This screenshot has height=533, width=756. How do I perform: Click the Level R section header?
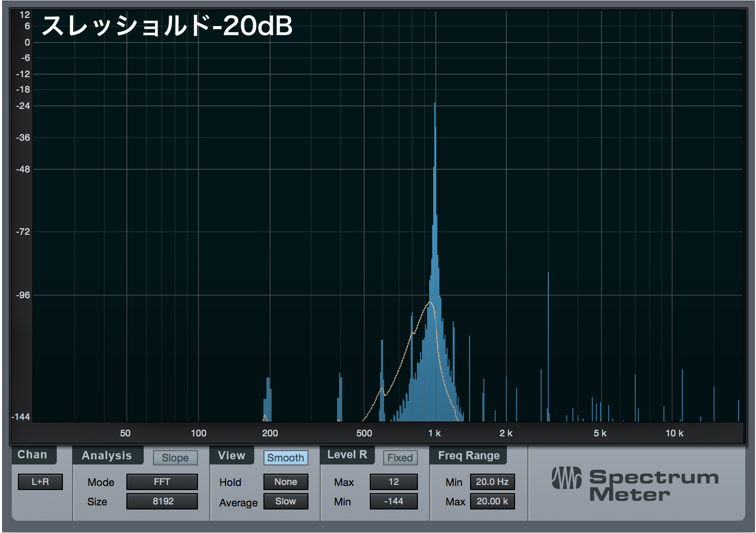point(347,455)
